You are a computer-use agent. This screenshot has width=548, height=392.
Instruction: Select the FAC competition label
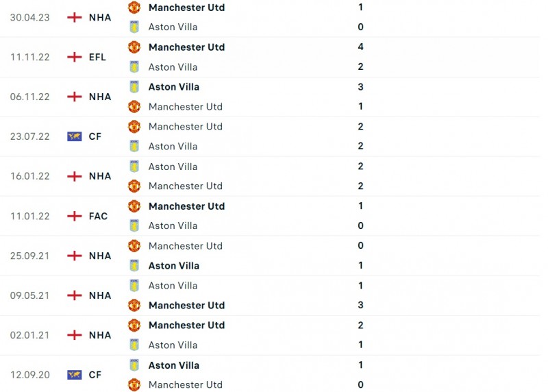pyautogui.click(x=98, y=216)
